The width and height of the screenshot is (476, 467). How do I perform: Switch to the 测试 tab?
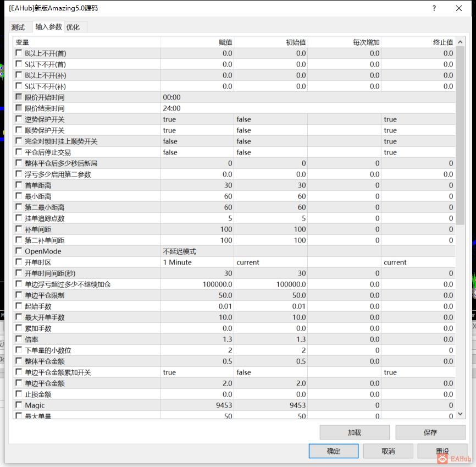click(x=18, y=28)
